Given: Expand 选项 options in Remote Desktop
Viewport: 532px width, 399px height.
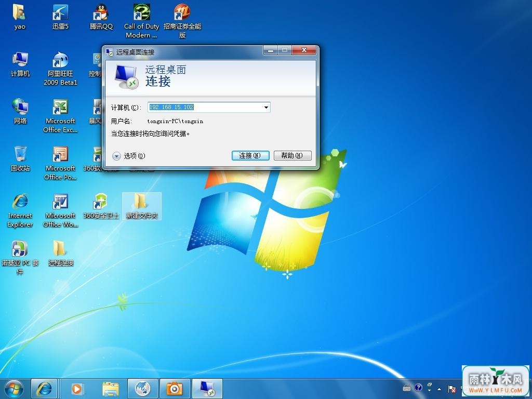Looking at the screenshot, I should [129, 156].
